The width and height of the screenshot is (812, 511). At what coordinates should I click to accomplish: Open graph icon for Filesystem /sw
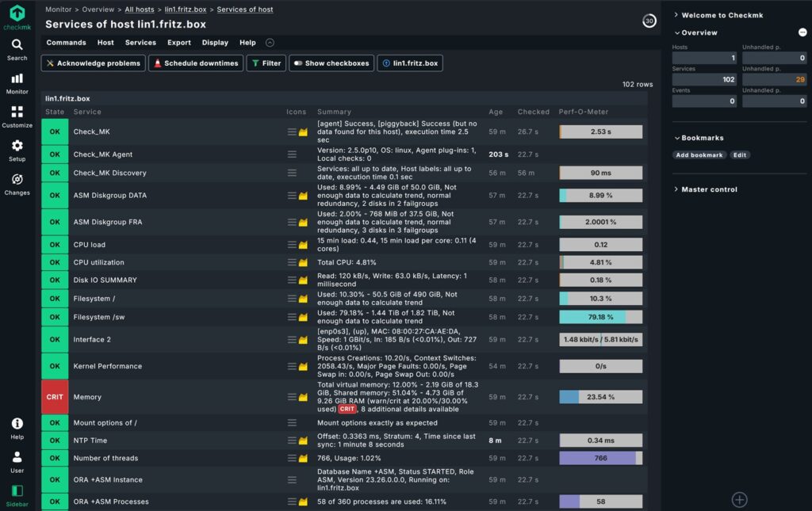(303, 317)
